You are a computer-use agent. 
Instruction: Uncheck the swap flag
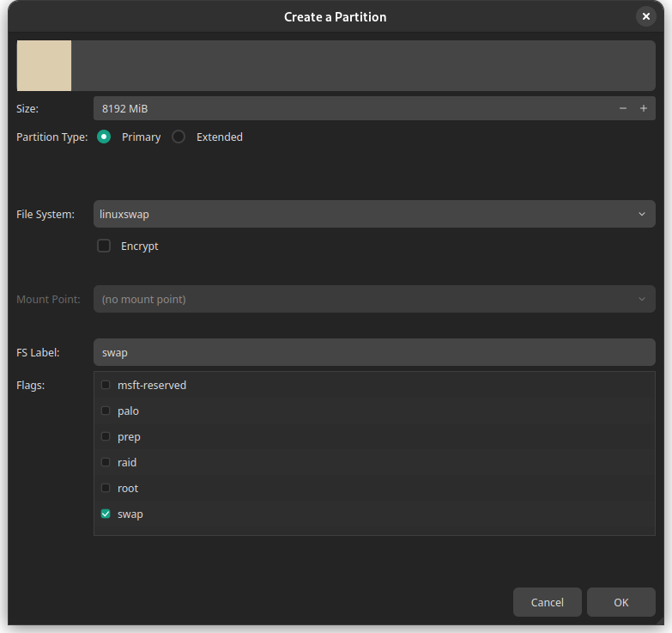click(106, 514)
